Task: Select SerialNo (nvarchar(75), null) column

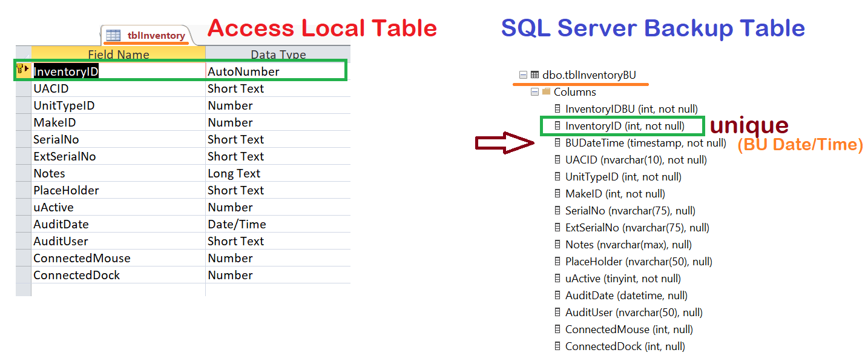Action: pos(630,211)
